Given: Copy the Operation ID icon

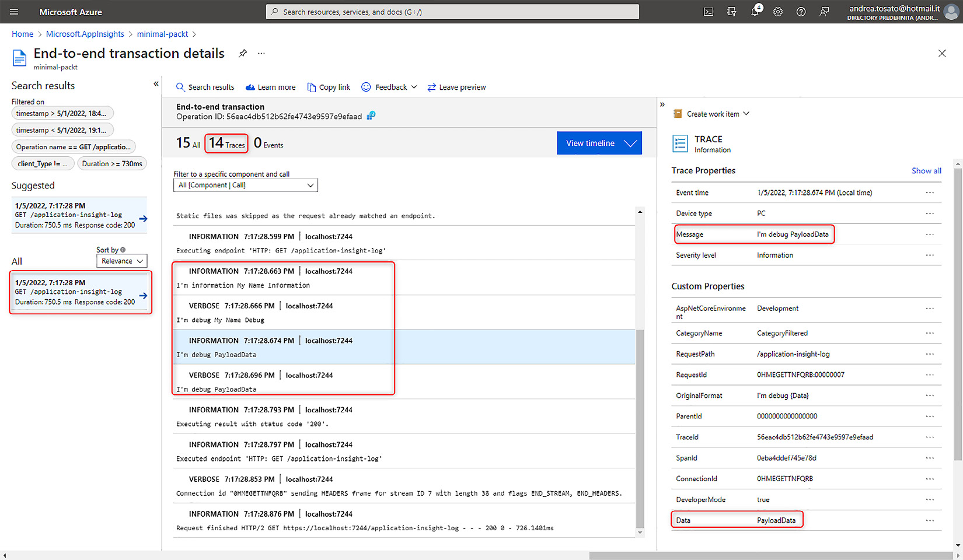Looking at the screenshot, I should 371,116.
